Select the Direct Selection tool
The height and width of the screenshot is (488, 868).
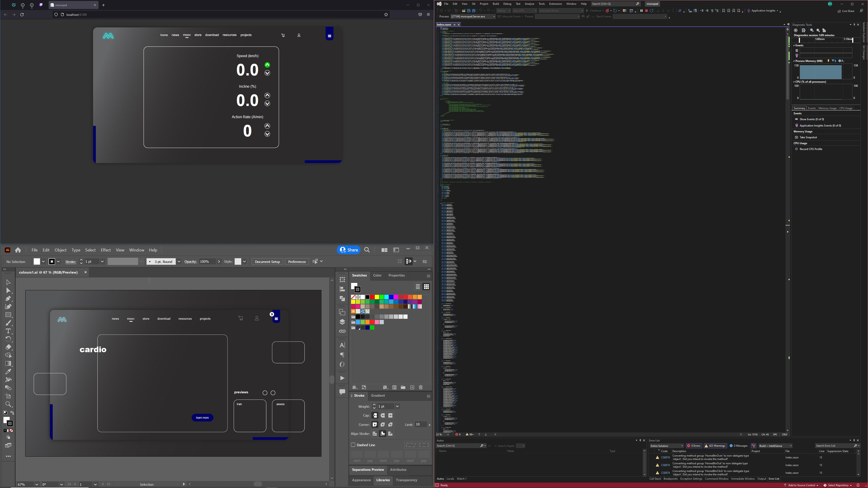click(8, 290)
